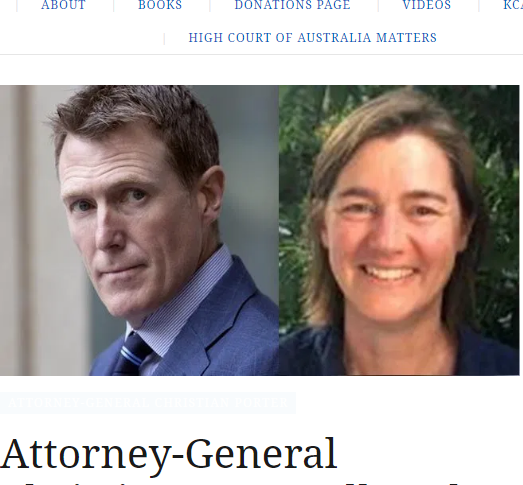Select VIDEOS in the navigation bar
523x485 pixels.
(427, 5)
